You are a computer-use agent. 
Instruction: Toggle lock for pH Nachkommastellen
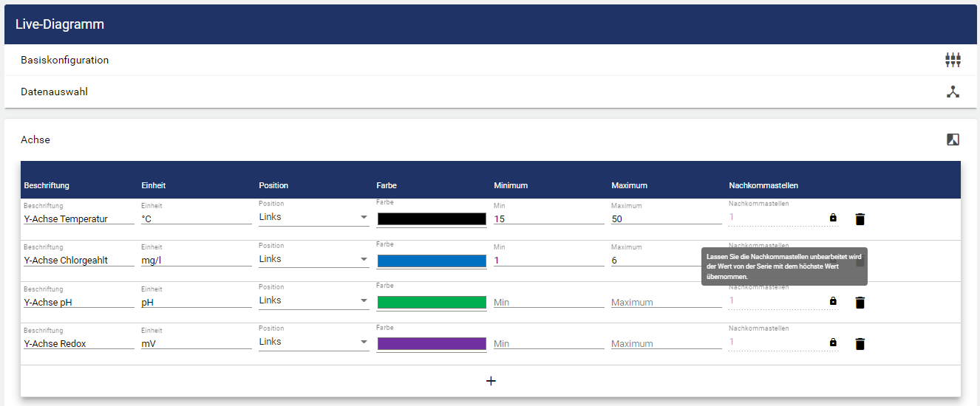[833, 302]
